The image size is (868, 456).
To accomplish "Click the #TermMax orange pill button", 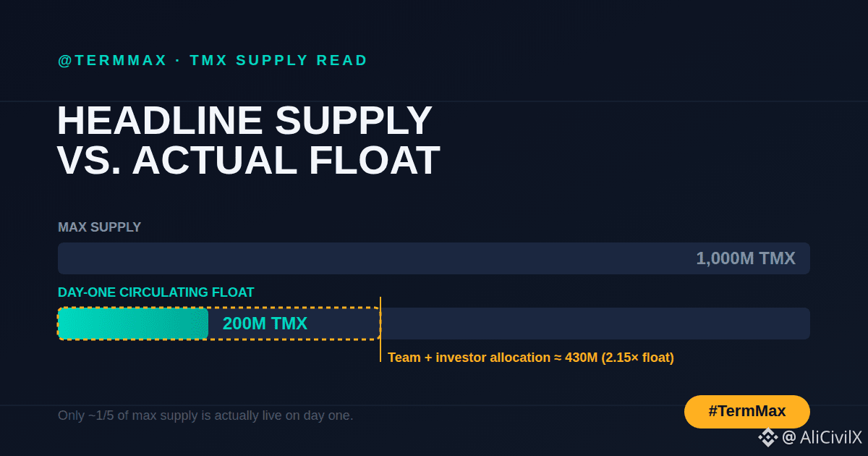I will click(x=747, y=412).
